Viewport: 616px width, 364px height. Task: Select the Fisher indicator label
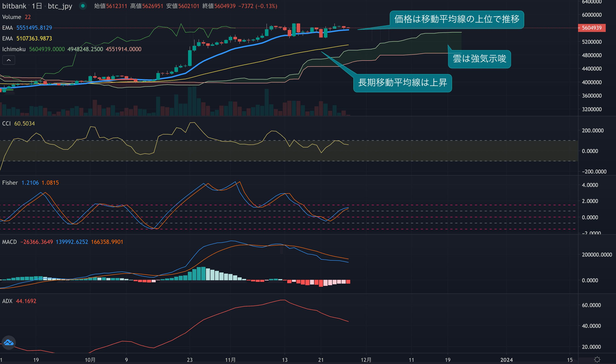pos(10,183)
